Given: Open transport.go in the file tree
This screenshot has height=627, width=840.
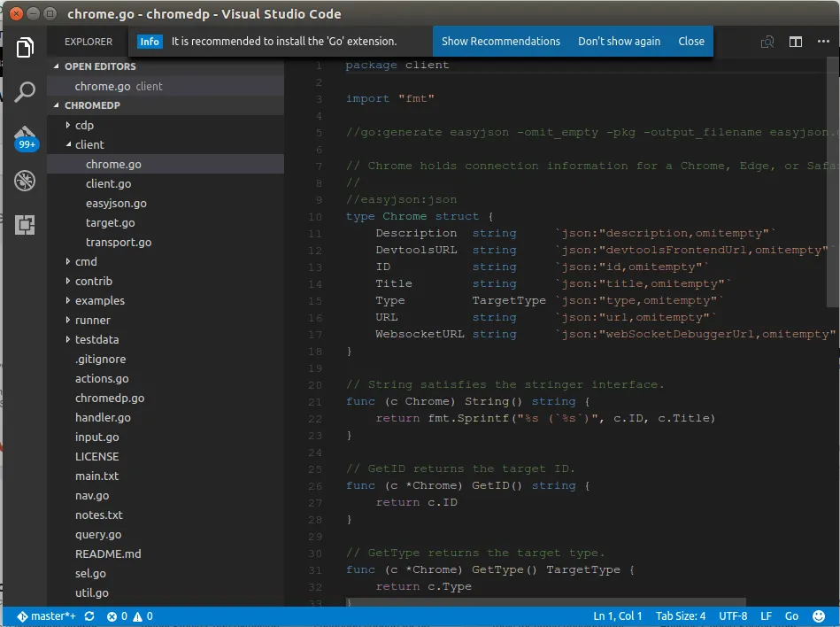Looking at the screenshot, I should (x=118, y=242).
